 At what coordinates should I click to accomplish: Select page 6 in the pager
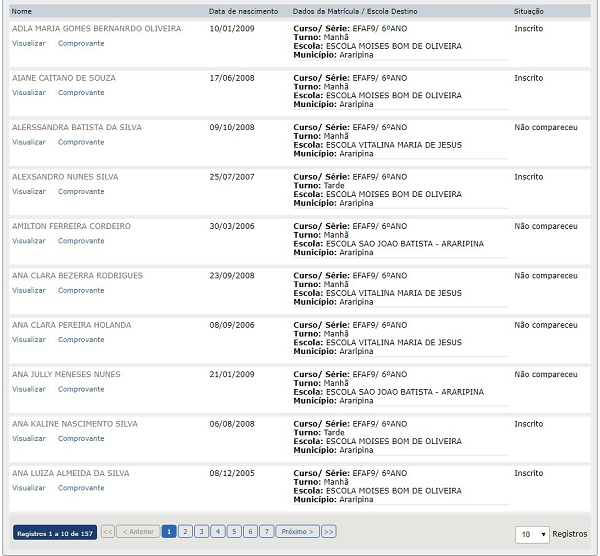tap(250, 532)
